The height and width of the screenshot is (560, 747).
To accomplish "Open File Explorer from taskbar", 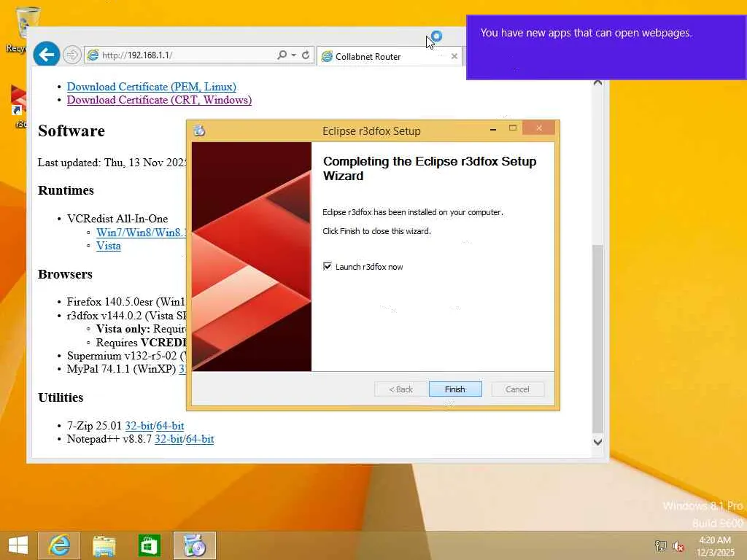I will pos(104,545).
